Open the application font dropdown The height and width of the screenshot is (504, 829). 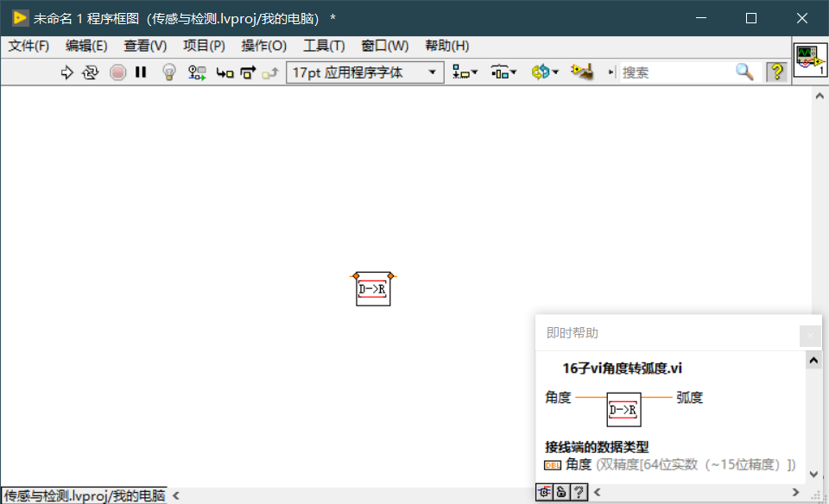click(x=433, y=72)
